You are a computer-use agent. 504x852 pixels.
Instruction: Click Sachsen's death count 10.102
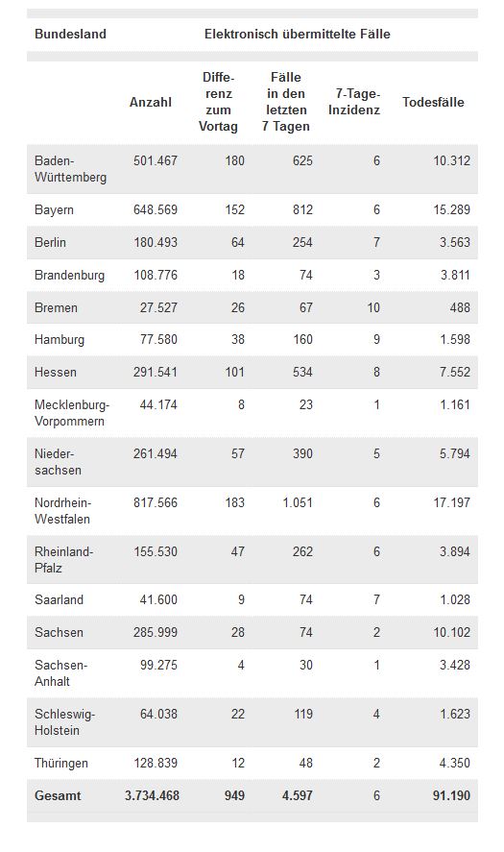452,632
